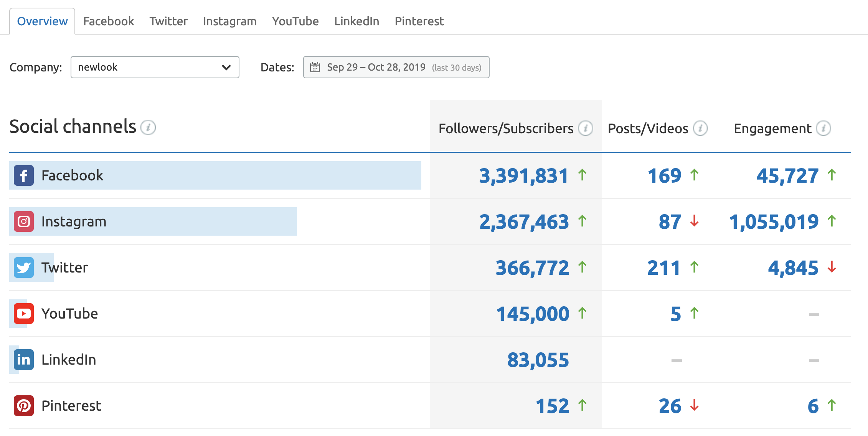Viewport: 868px width, 436px height.
Task: Switch to the Instagram tab
Action: (x=229, y=21)
